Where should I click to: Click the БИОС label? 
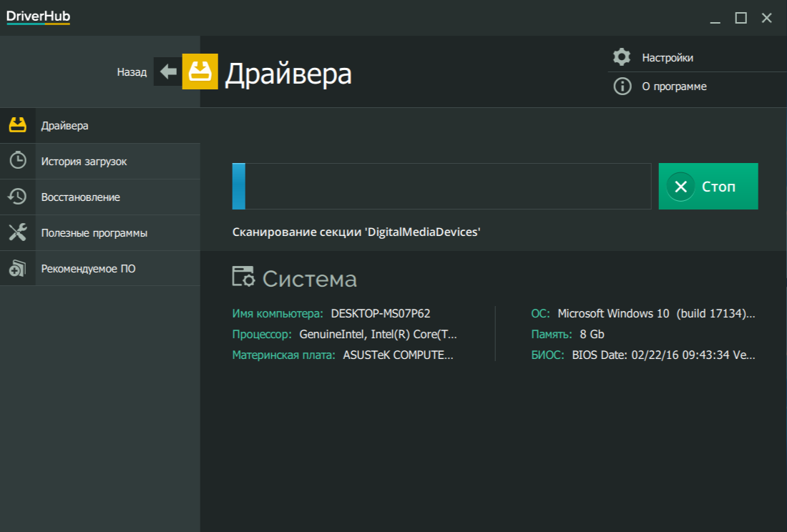[x=547, y=355]
